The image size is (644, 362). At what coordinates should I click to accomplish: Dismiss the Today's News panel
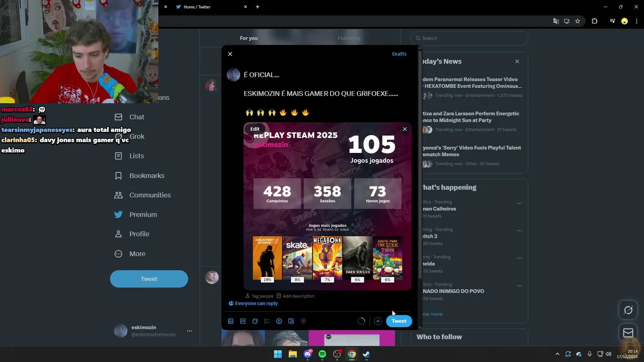[x=517, y=61]
